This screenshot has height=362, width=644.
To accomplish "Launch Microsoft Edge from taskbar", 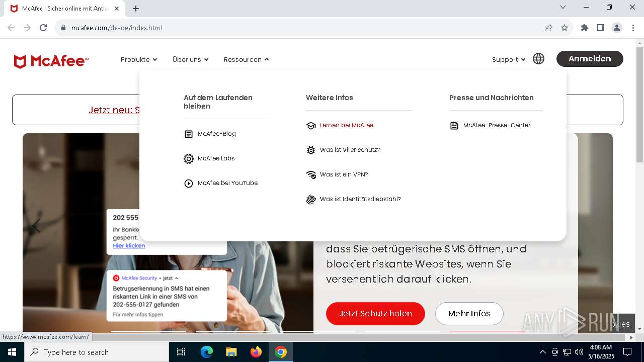I will pyautogui.click(x=207, y=352).
